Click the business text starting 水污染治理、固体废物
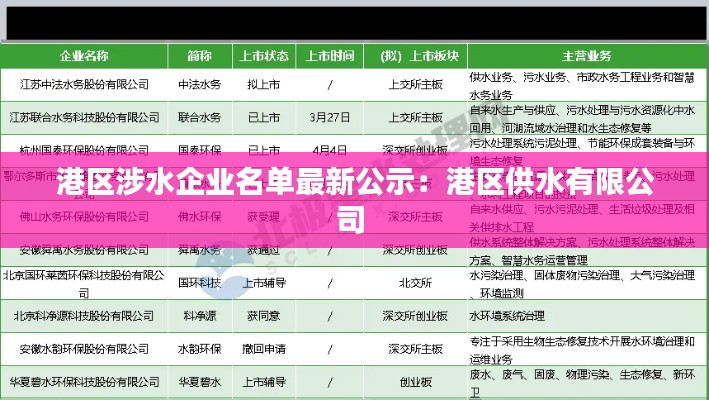709x400 pixels. pos(582,284)
